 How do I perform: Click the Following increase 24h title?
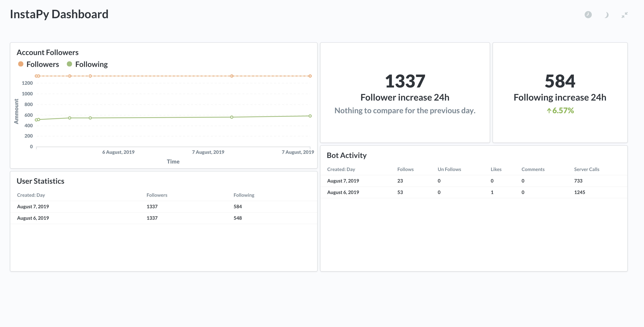[560, 97]
